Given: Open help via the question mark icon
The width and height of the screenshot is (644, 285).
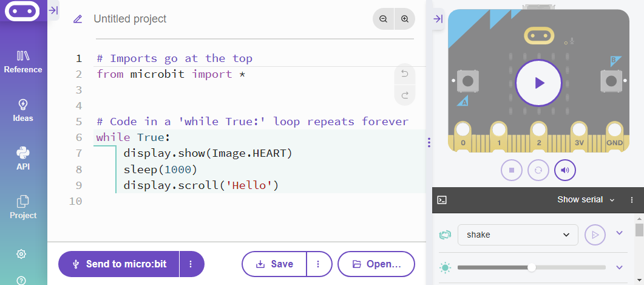Looking at the screenshot, I should coord(21,281).
